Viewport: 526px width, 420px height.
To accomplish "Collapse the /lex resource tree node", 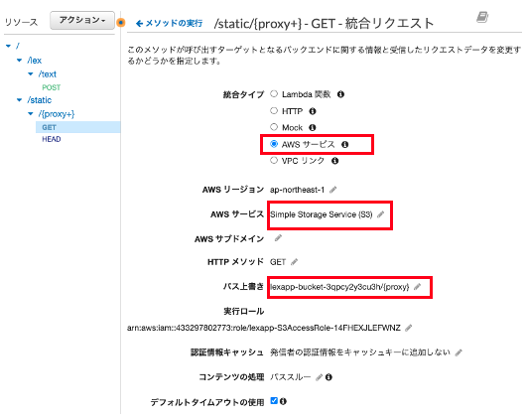I will coord(20,61).
